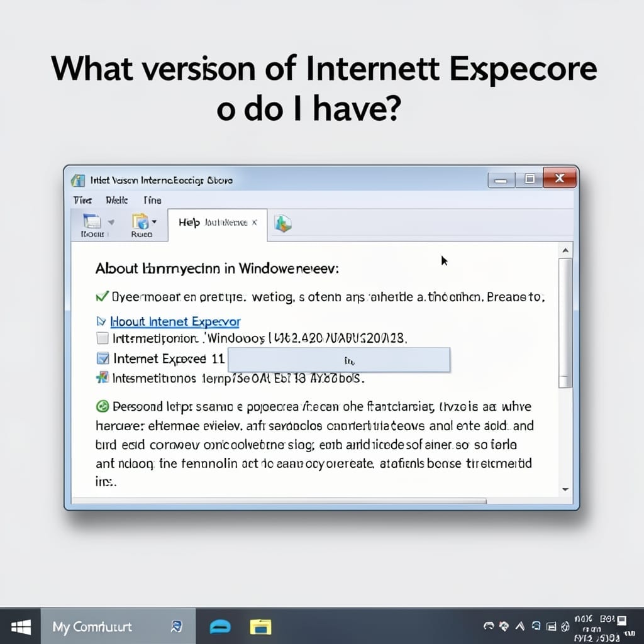The width and height of the screenshot is (644, 644).
Task: Minimize the Internet Explorer window
Action: 501,180
